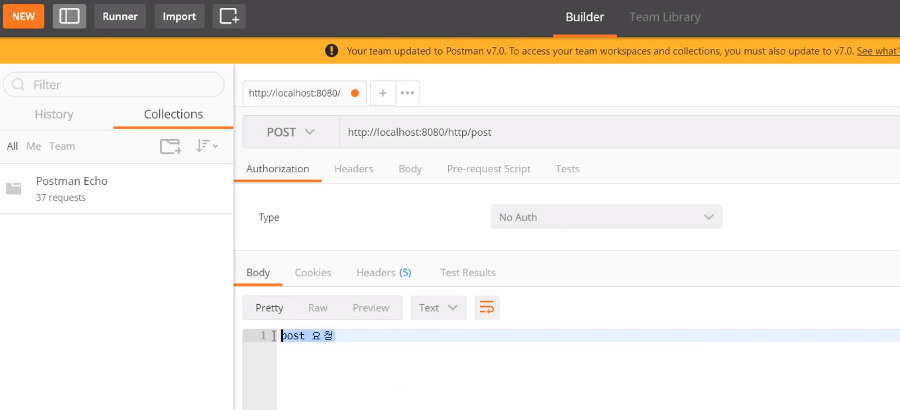Switch response view to Preview
Viewport: 900px width, 410px height.
point(371,308)
